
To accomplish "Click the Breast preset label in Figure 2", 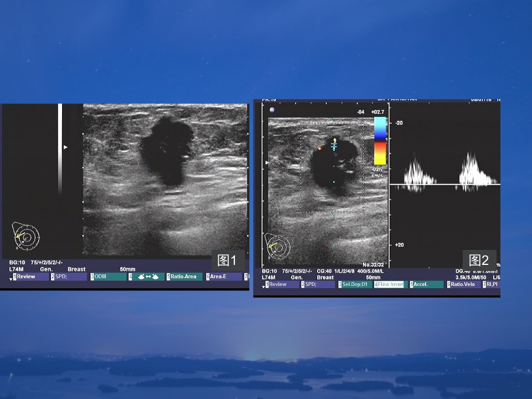I will [x=325, y=277].
